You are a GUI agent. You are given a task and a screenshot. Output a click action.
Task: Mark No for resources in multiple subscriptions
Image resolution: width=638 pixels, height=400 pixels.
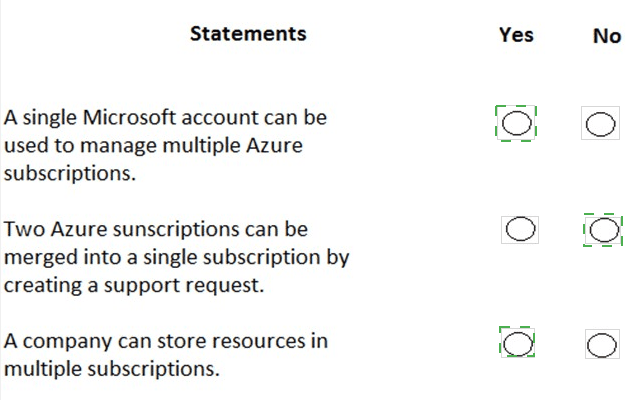[x=601, y=346]
